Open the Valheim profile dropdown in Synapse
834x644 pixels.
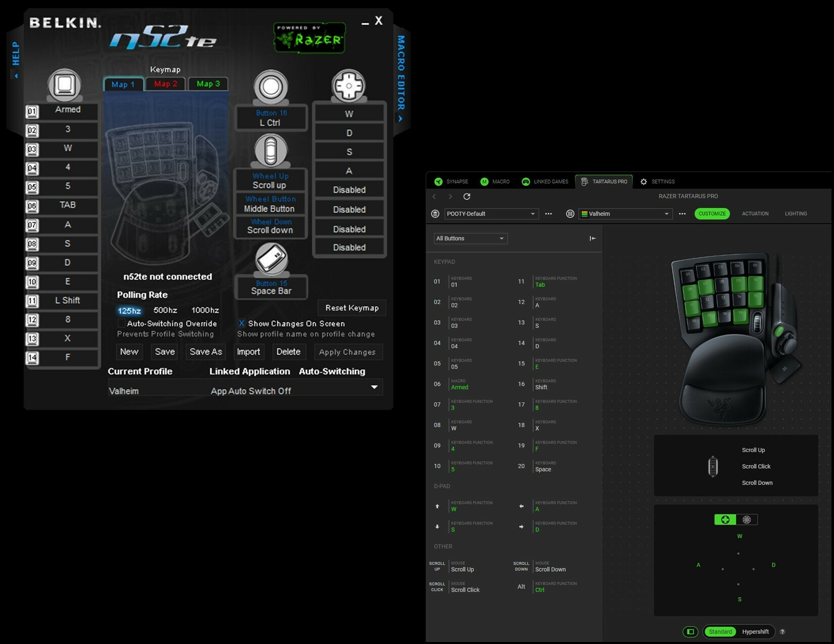coord(626,214)
